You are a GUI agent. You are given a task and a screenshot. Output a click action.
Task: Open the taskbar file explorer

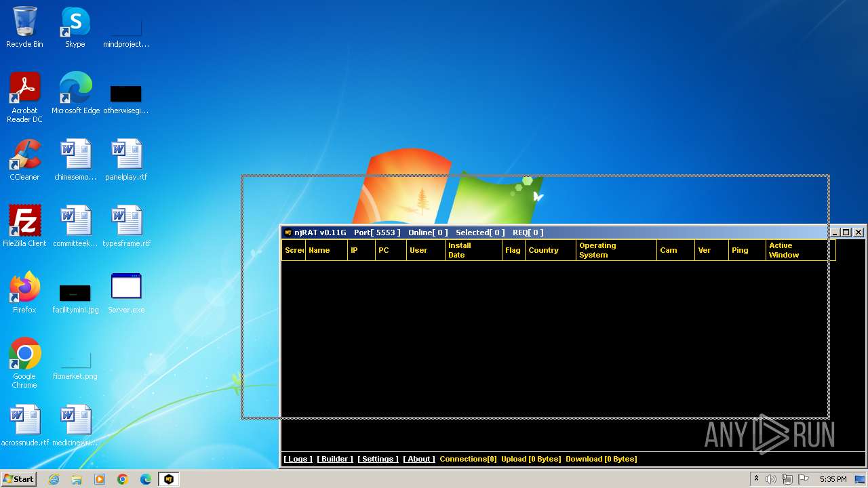coord(77,479)
